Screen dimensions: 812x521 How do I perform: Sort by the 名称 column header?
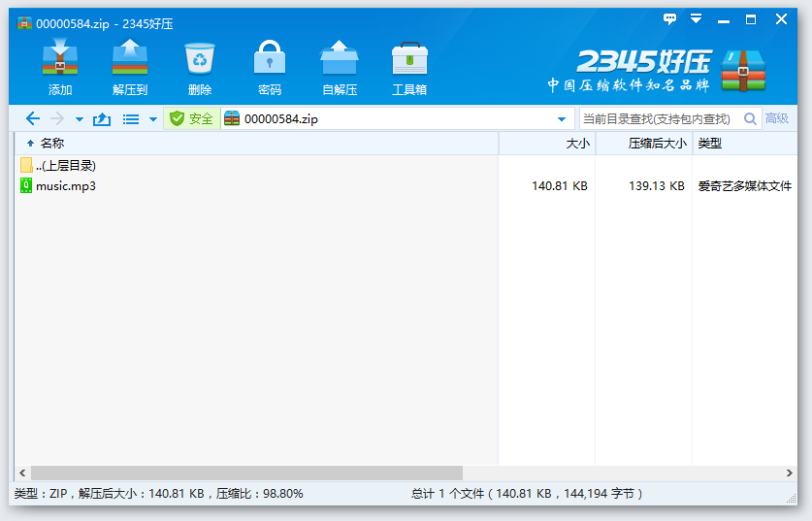(257, 143)
